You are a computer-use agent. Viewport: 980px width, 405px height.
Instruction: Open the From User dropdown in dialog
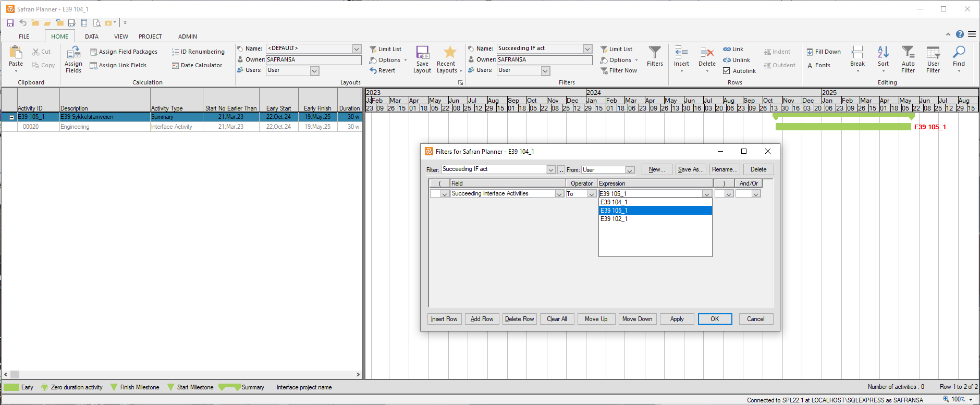[x=630, y=170]
